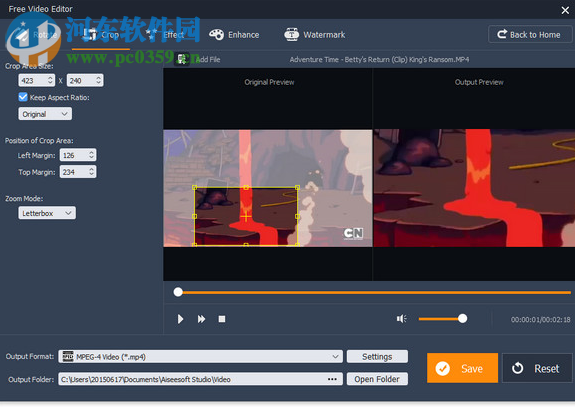
Task: Play the video
Action: 180,319
